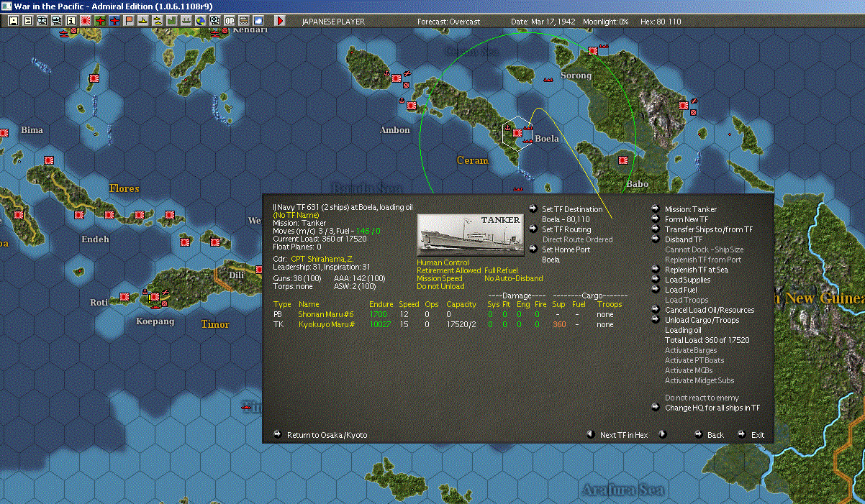Image resolution: width=865 pixels, height=504 pixels.
Task: Click the Forecast: Overcast status text
Action: [x=448, y=22]
